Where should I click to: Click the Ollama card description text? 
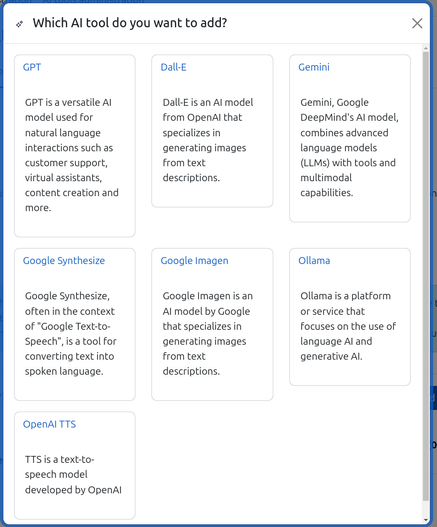tap(348, 326)
